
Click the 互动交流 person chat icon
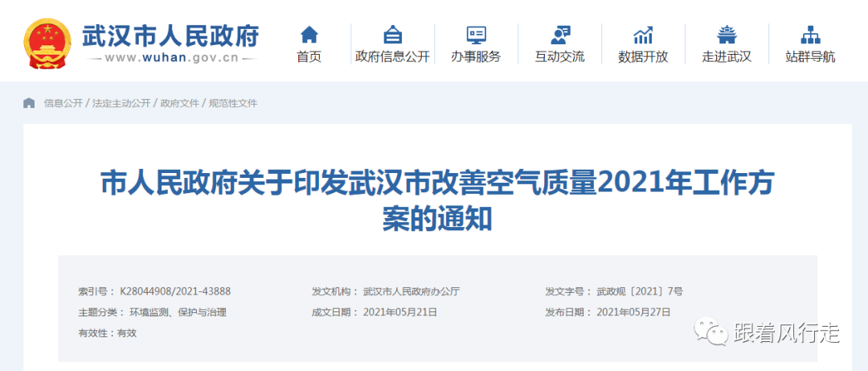pos(560,35)
